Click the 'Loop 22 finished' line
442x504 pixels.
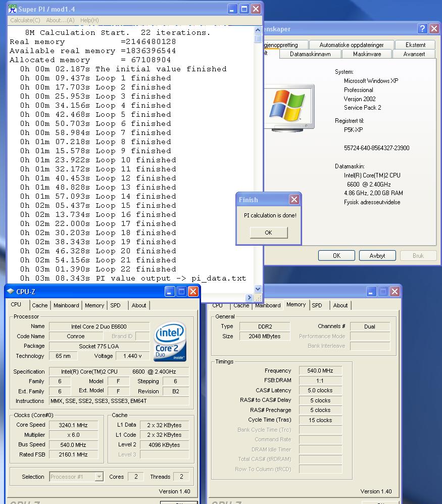coord(98,269)
